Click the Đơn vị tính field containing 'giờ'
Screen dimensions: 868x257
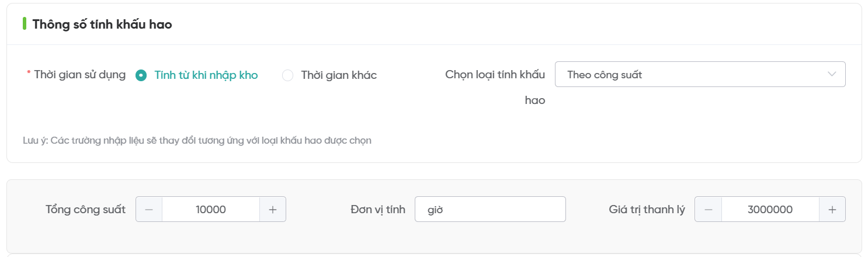coord(489,210)
